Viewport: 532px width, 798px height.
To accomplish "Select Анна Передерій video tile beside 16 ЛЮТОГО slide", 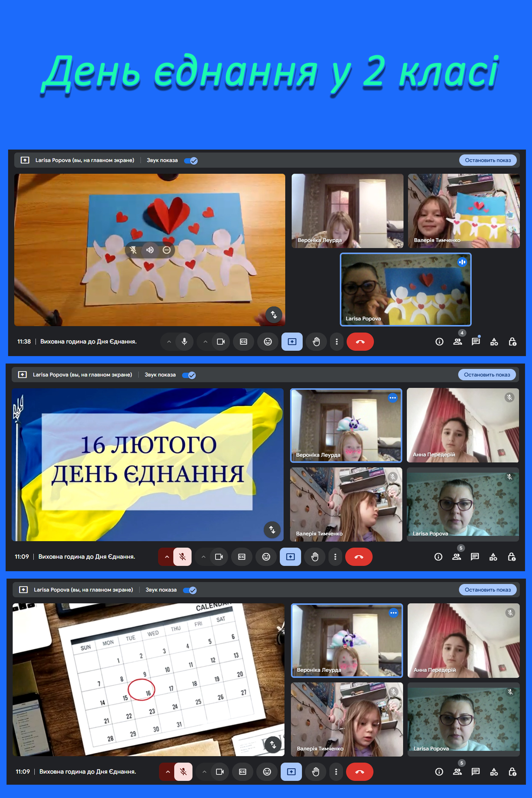I will click(x=463, y=425).
